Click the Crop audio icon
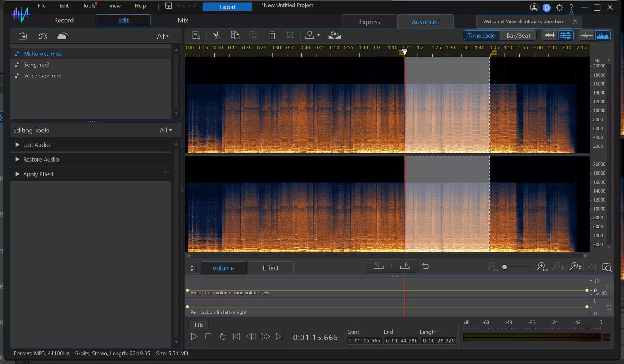This screenshot has height=364, width=624. [x=290, y=35]
